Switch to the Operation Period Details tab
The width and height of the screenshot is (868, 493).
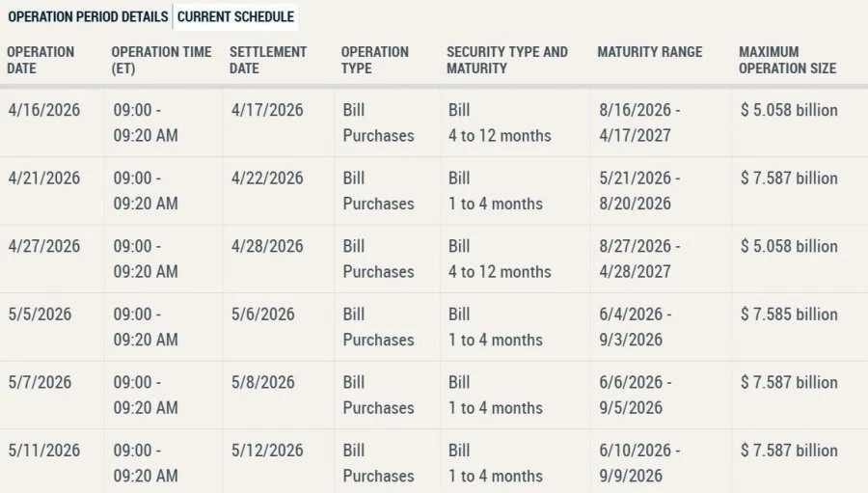[x=88, y=16]
